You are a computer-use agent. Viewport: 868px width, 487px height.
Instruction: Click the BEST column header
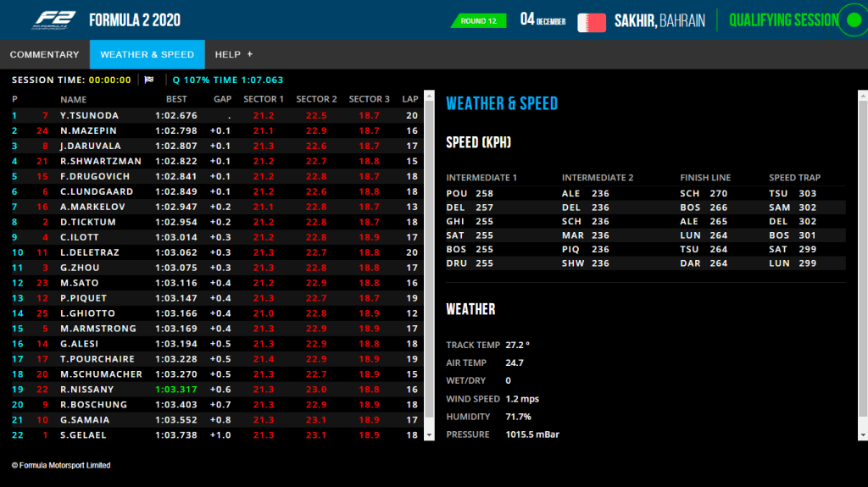click(x=176, y=99)
